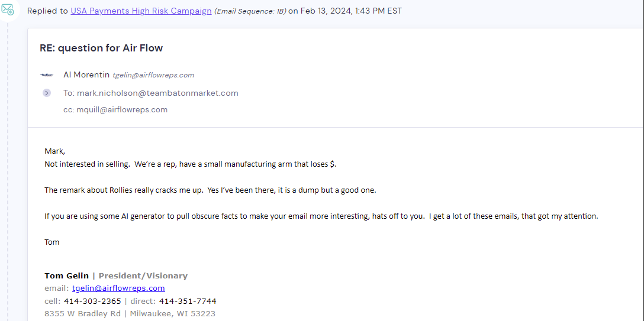Viewport: 644px width, 321px height.
Task: Click the email reply icon in the timeline
Action: click(x=8, y=11)
